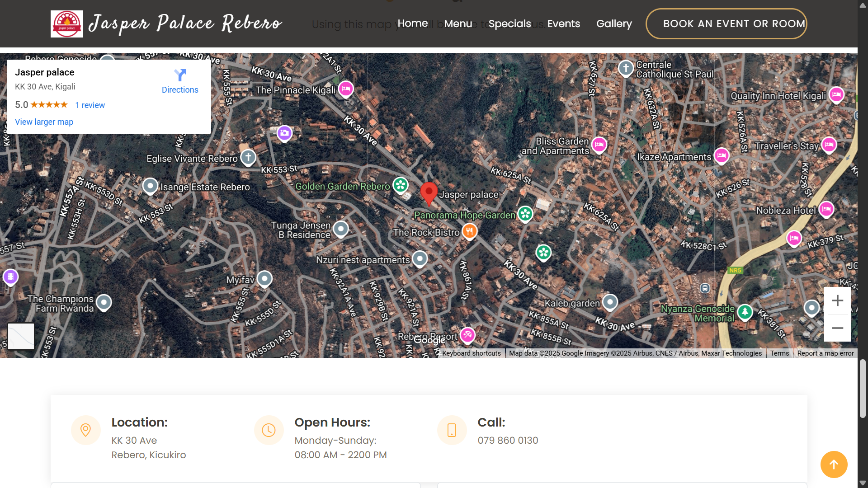Switch map type using layer thumbnail
Viewport: 868px width, 488px height.
(21, 336)
